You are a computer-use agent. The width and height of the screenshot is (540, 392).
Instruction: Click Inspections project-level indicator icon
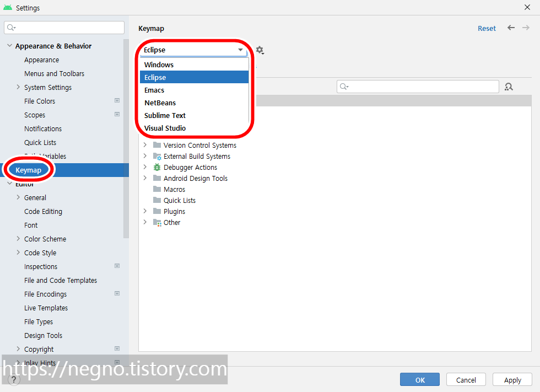[117, 266]
